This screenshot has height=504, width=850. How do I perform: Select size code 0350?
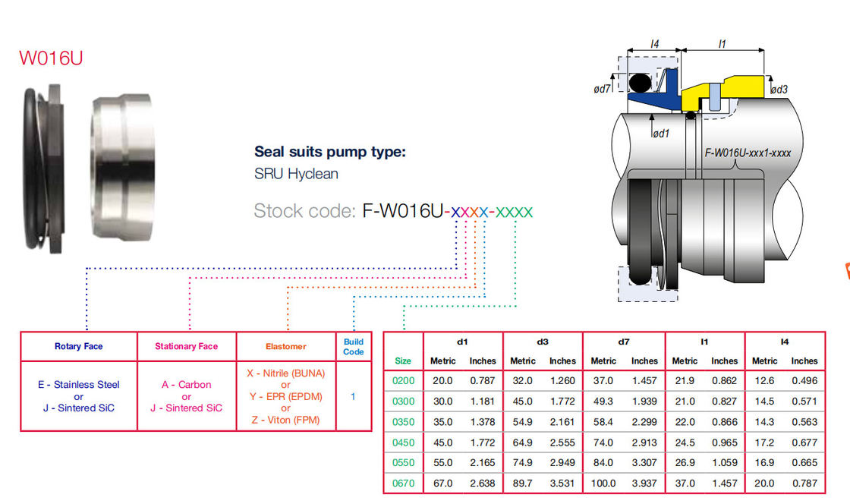pos(403,422)
